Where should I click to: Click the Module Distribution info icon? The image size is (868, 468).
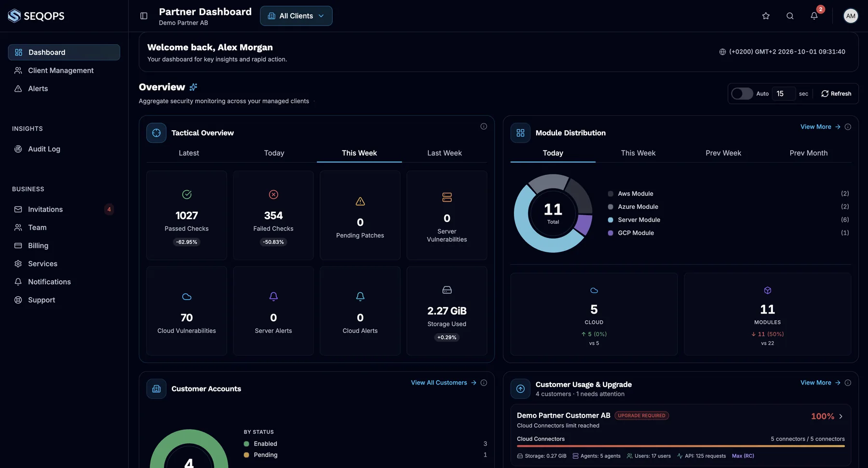click(x=848, y=127)
